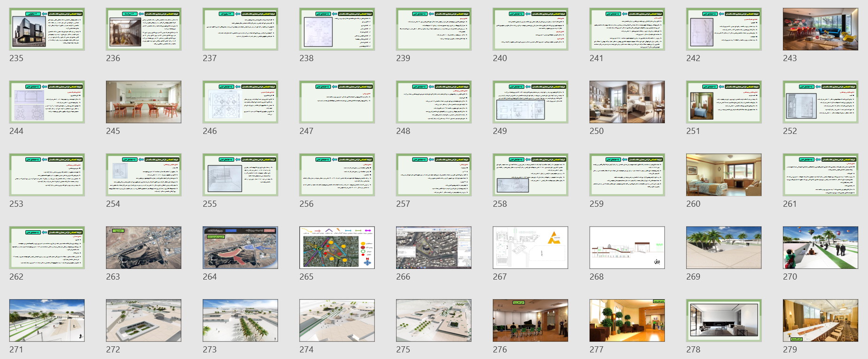868x359 pixels.
Task: Select slide 279 with the long conference table
Action: [820, 320]
